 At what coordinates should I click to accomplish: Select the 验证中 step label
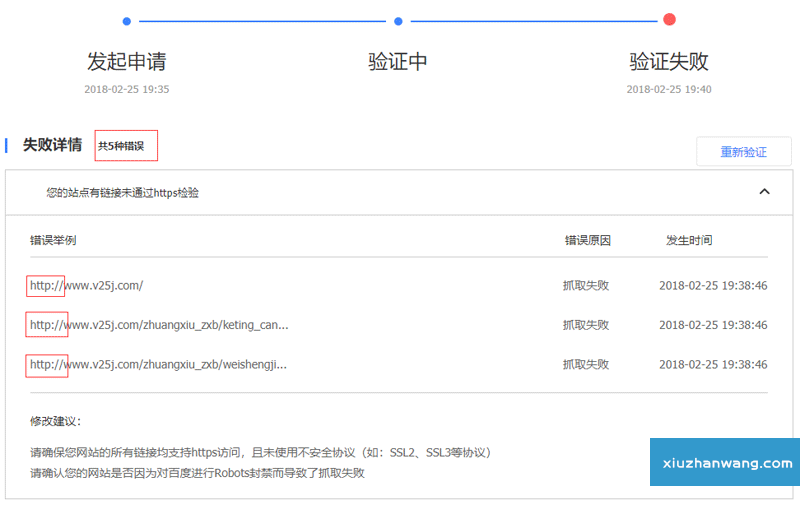click(x=398, y=61)
